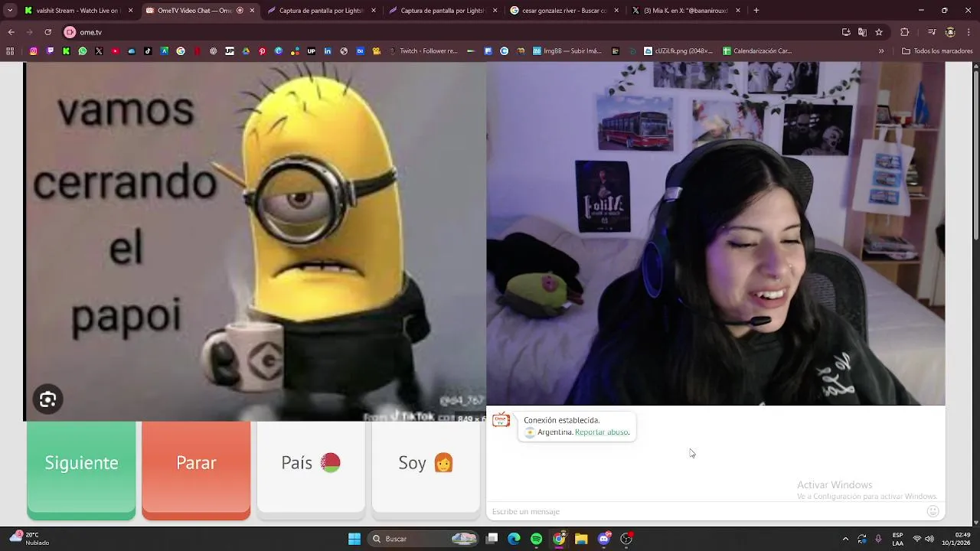This screenshot has height=551, width=980.
Task: View site information for ome.tv
Action: pyautogui.click(x=70, y=32)
